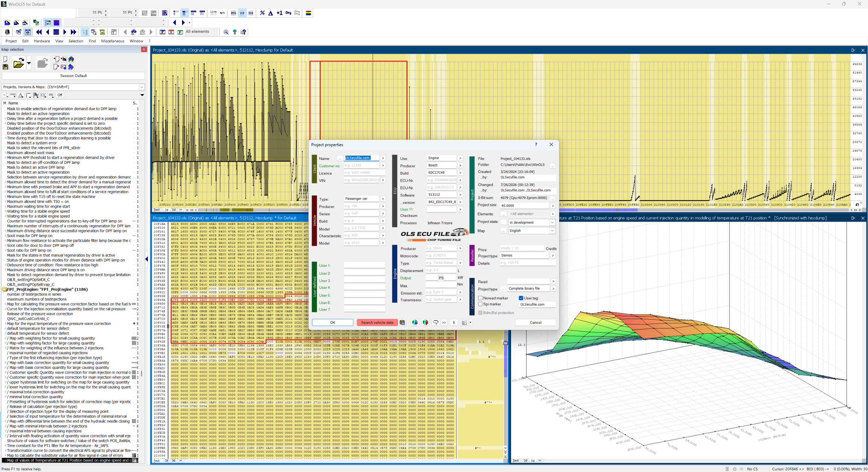Click the hexdump vertical scrollbar thumb
Image resolution: width=868 pixels, height=472 pixels.
click(x=506, y=343)
